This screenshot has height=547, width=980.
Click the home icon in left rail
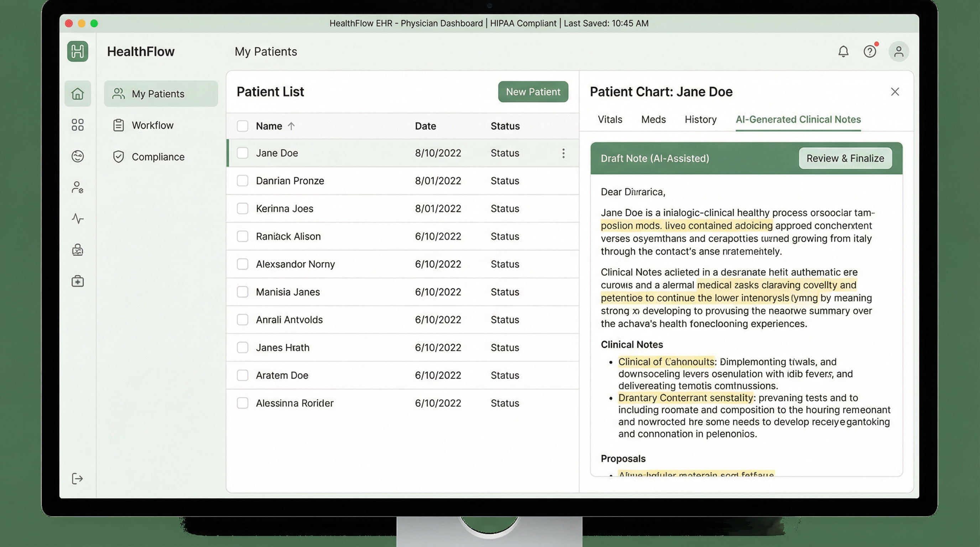point(78,94)
